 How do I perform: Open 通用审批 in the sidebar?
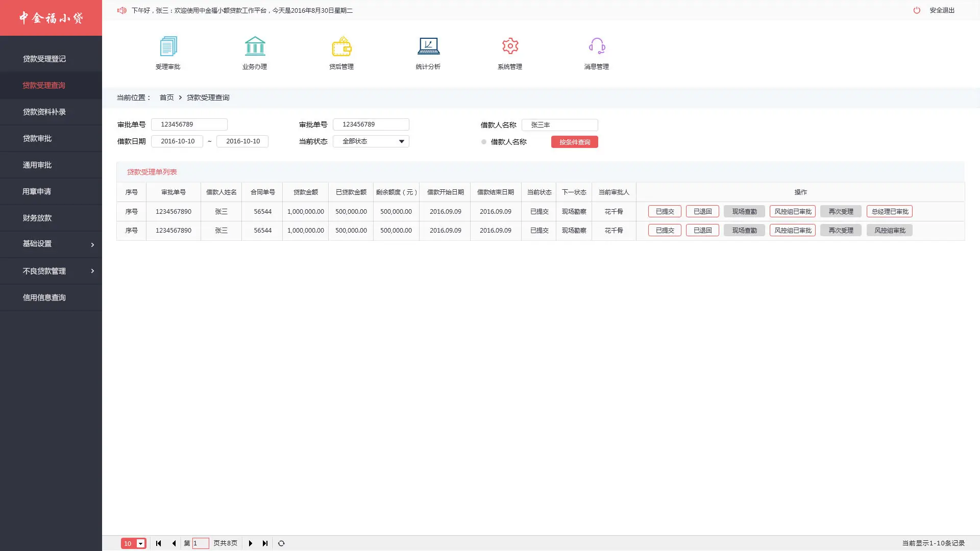point(51,165)
